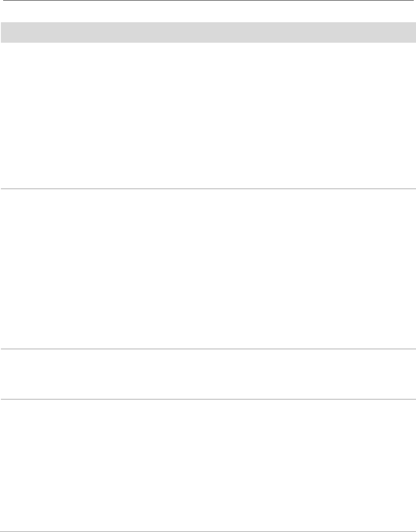
Task: Click the third gray horizontal divider line
Action: pyautogui.click(x=208, y=399)
